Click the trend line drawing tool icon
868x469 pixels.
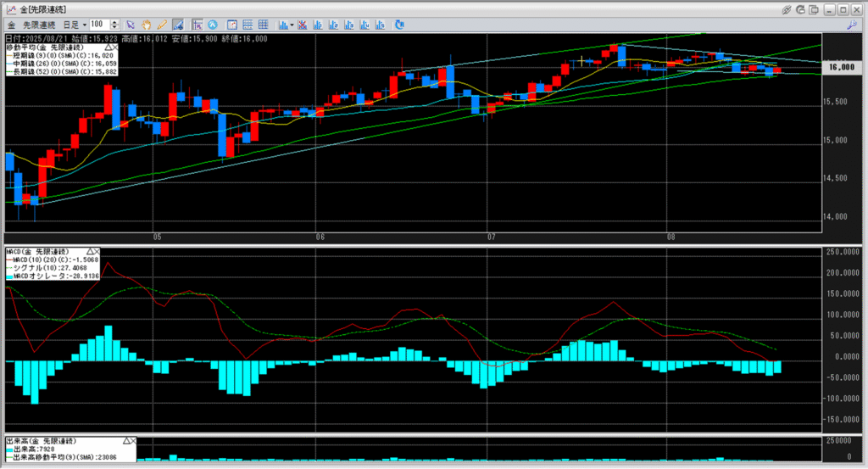[177, 25]
